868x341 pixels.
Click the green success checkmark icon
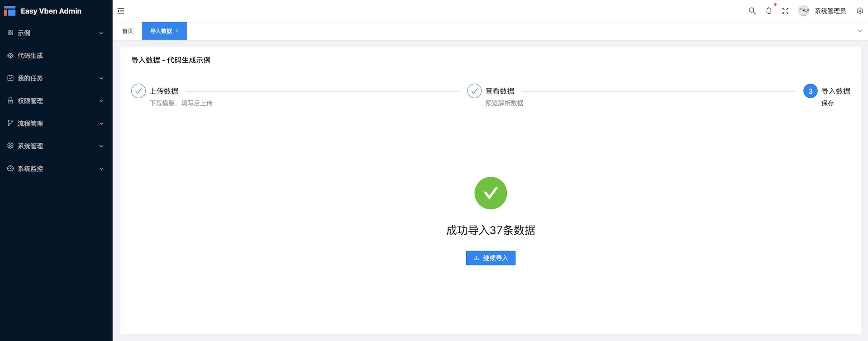tap(491, 193)
